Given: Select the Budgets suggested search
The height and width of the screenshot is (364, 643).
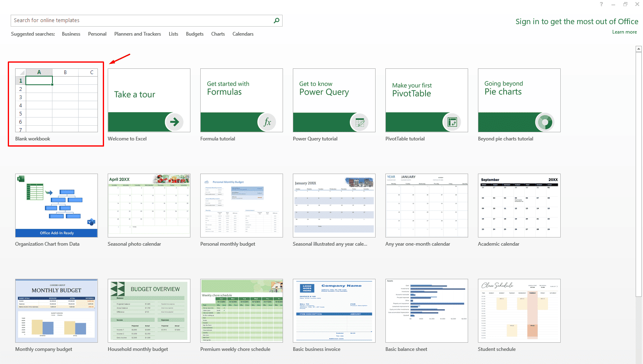Looking at the screenshot, I should point(195,34).
